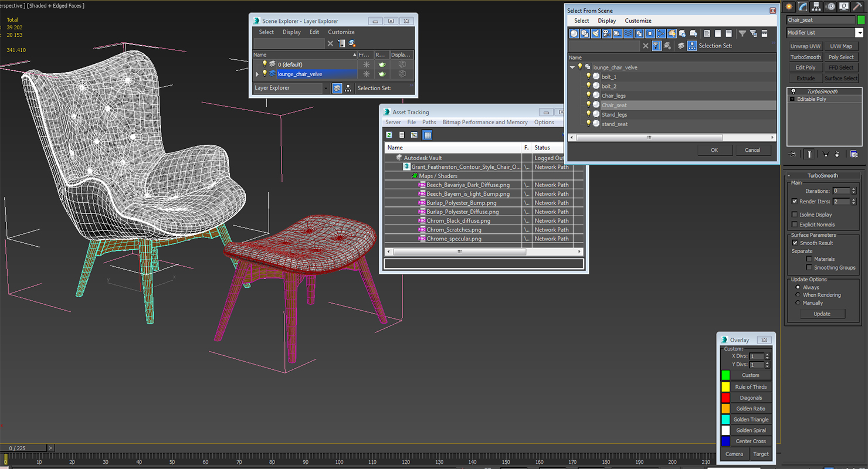Collapse lounge_chair_velve tree in Select From Scene
Image resolution: width=868 pixels, height=469 pixels.
(x=572, y=67)
